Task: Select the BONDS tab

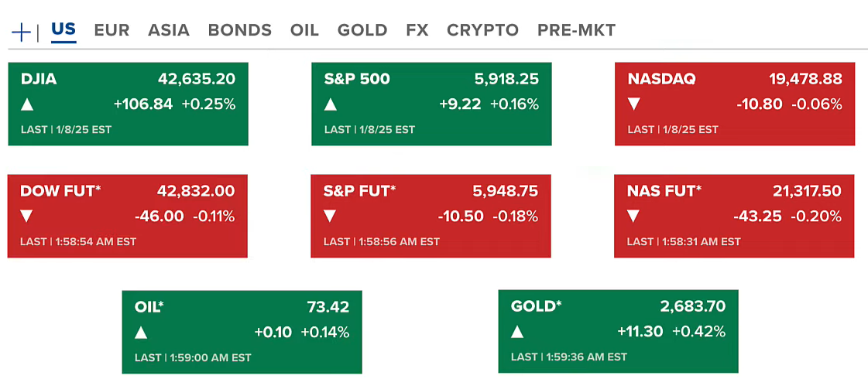Action: [x=240, y=30]
